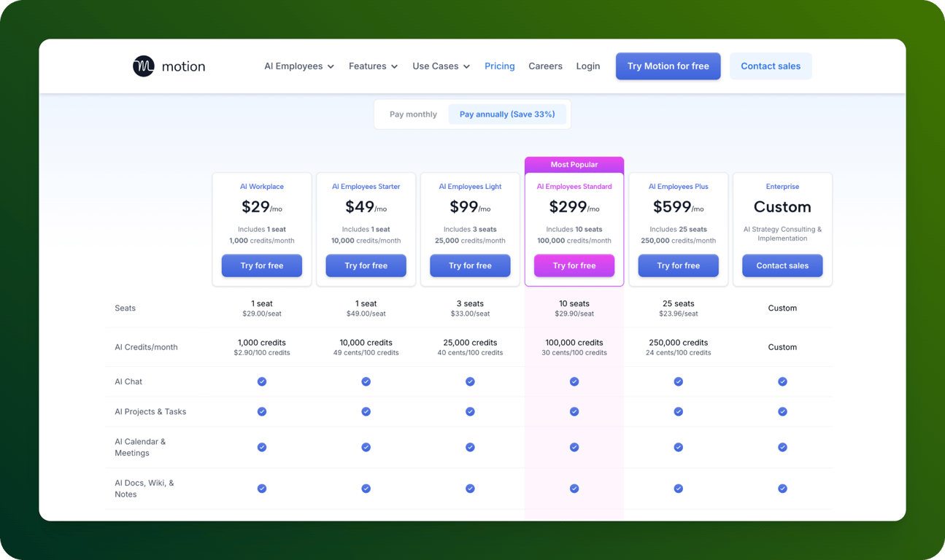Viewport: 945px width, 560px height.
Task: Click the AI Chat checkmark under AI Employees Plus
Action: [x=679, y=381]
